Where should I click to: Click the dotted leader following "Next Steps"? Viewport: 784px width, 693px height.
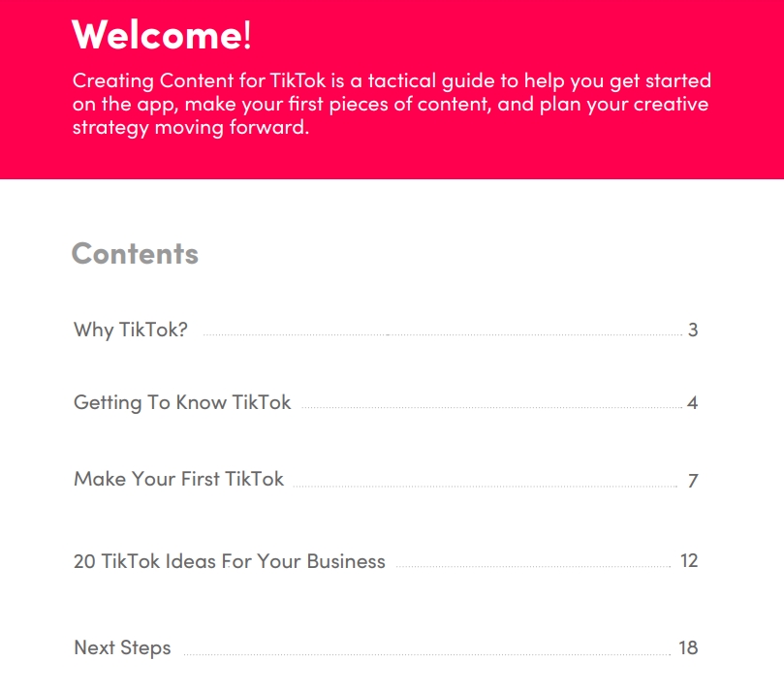click(426, 654)
